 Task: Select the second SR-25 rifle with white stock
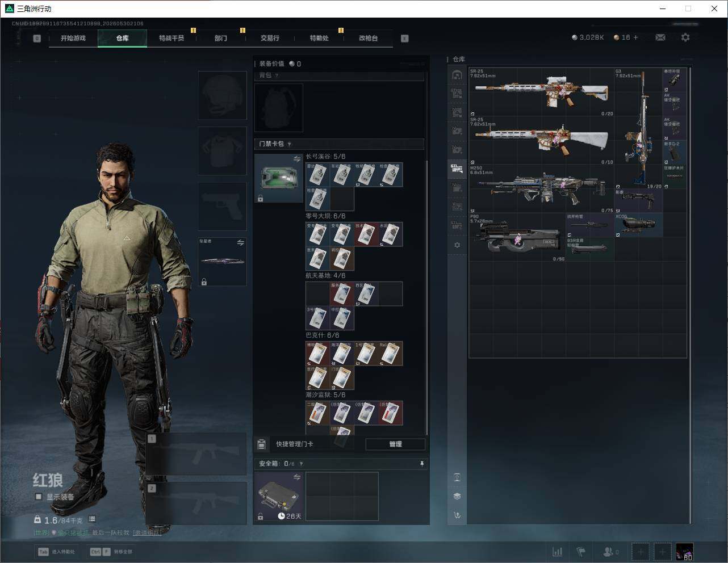(x=542, y=141)
